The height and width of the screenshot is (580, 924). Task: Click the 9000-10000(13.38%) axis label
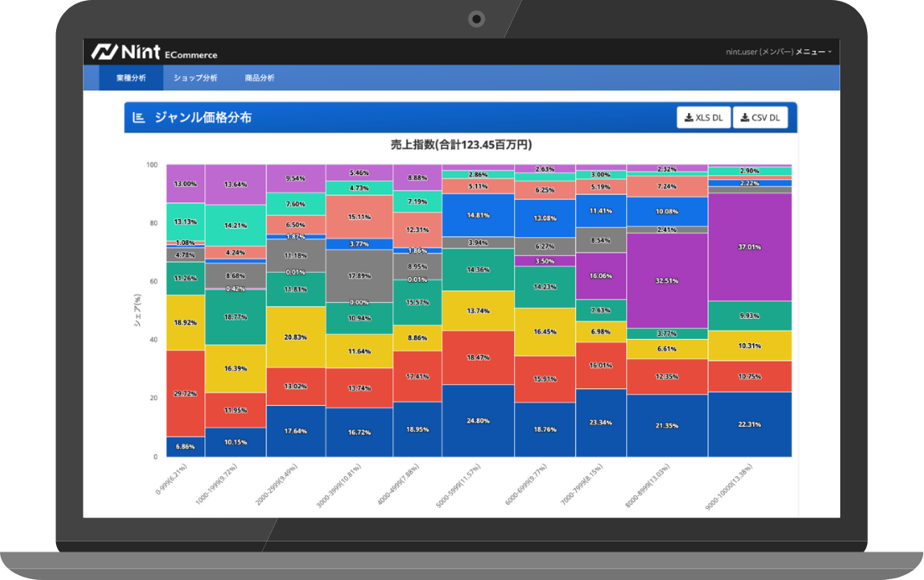click(x=727, y=487)
